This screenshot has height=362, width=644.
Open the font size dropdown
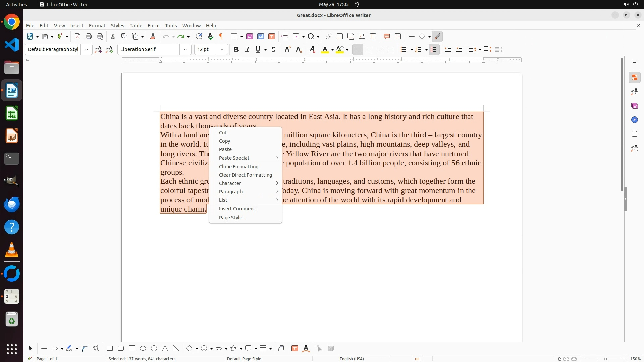pyautogui.click(x=222, y=50)
